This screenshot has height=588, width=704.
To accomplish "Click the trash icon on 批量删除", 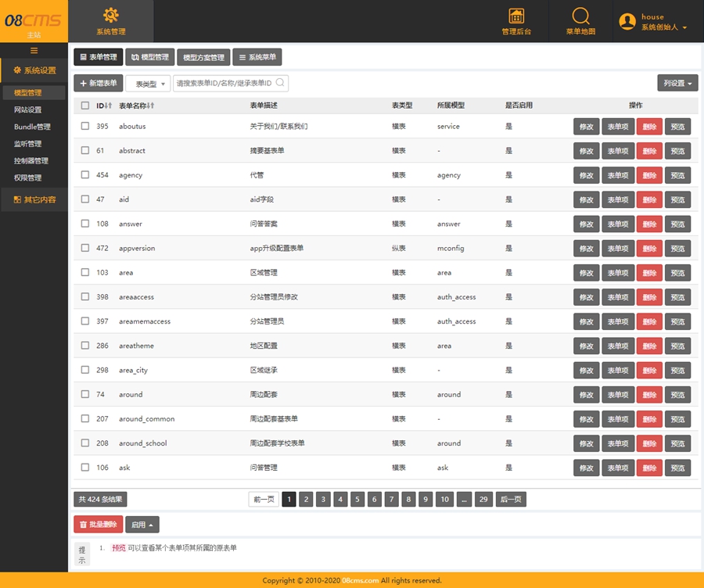I will pyautogui.click(x=83, y=525).
